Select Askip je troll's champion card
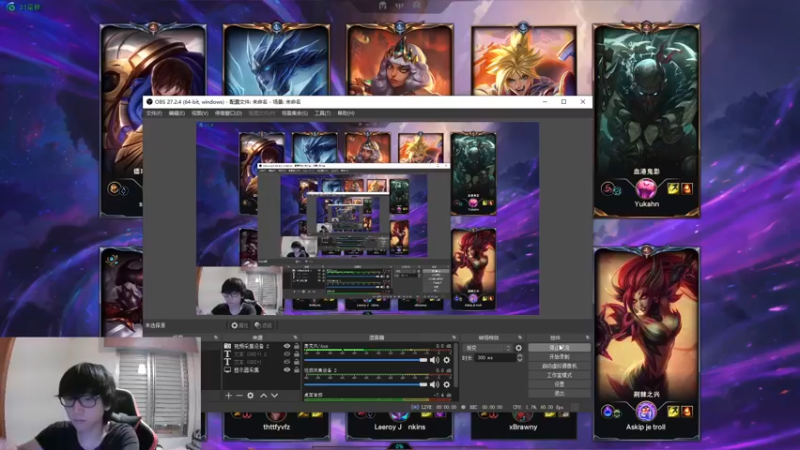 (x=646, y=344)
